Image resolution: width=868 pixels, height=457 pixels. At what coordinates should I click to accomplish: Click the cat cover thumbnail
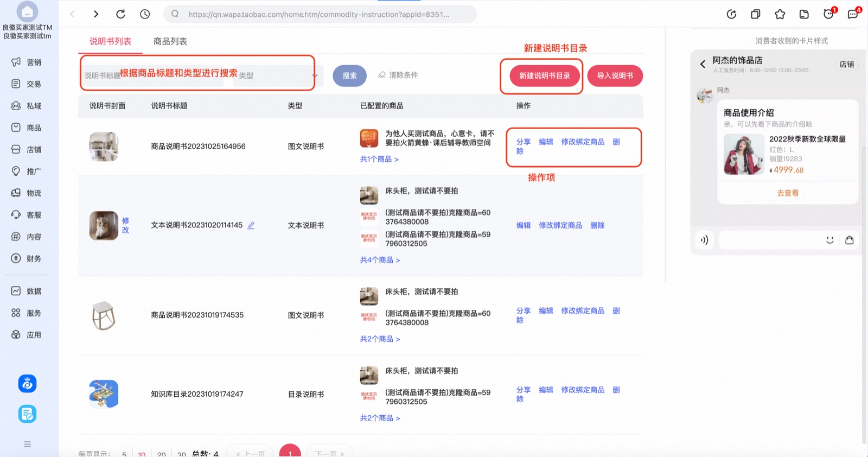coord(104,226)
